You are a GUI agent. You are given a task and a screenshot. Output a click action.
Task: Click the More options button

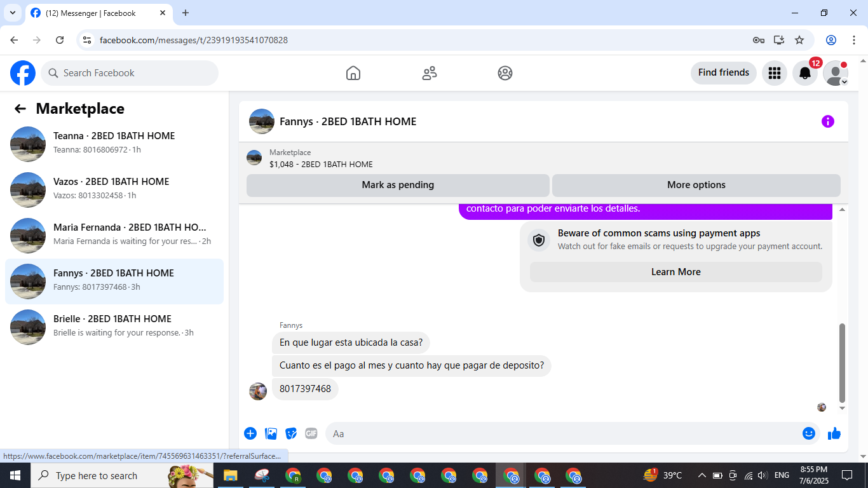pos(696,185)
